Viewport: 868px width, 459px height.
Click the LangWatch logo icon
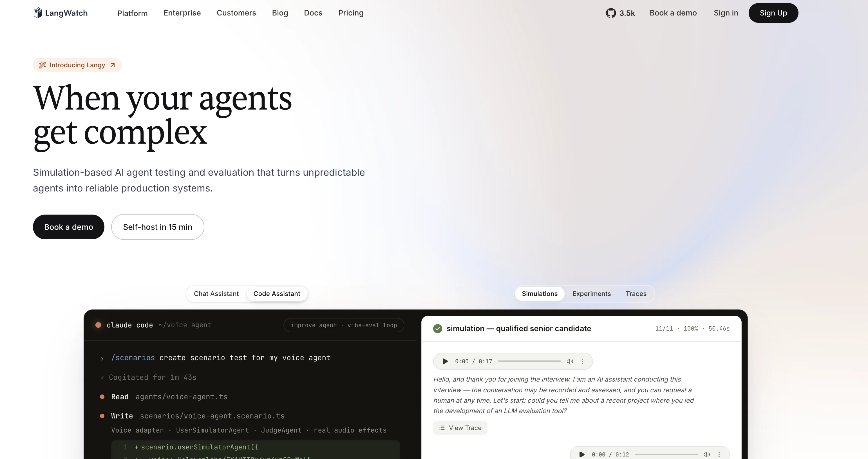pos(38,13)
